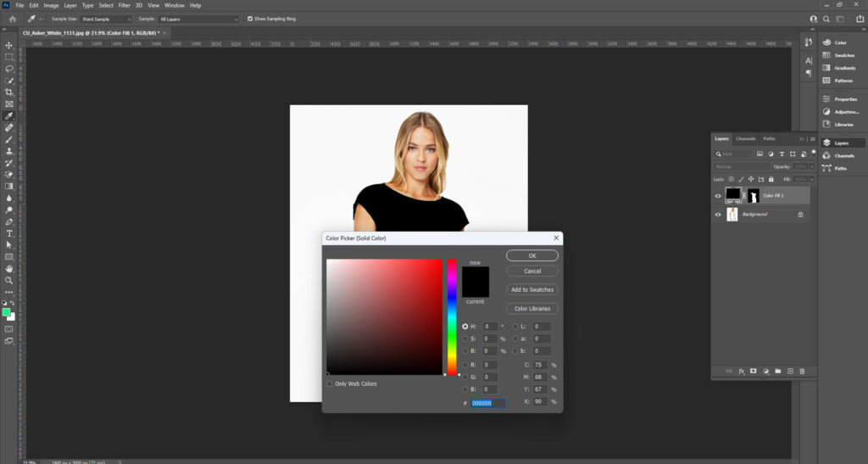Hide the Color Fill 1 layer
Screen dimensions: 868x464
tap(718, 195)
